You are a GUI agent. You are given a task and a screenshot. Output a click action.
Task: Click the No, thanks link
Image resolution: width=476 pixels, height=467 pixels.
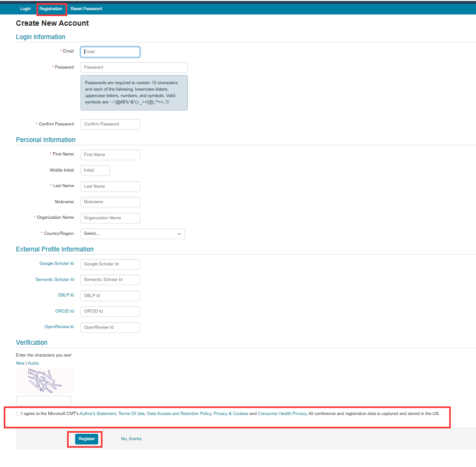tap(131, 439)
